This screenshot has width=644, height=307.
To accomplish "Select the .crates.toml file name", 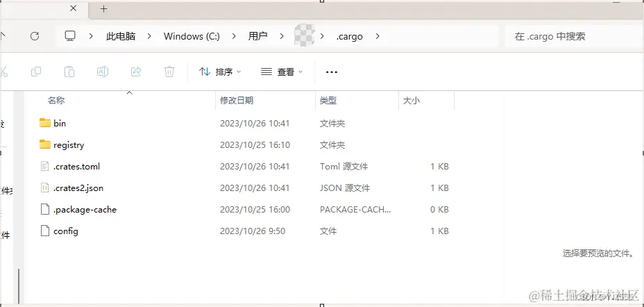I will coord(76,167).
